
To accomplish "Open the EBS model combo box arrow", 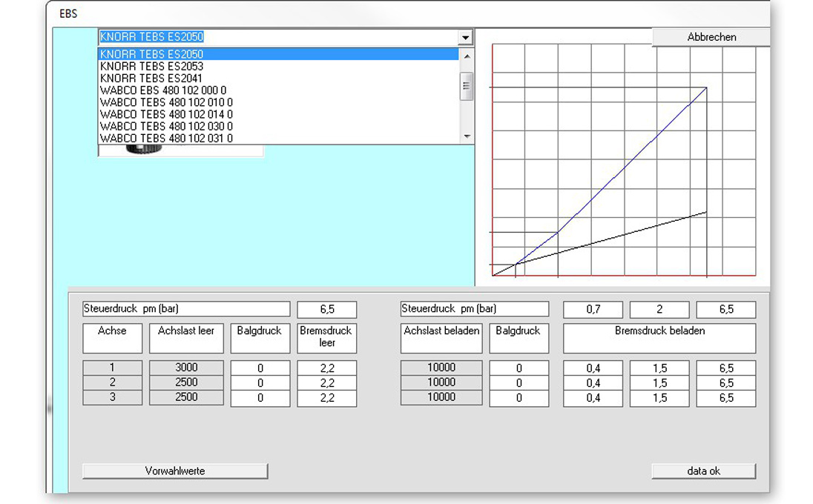I will [x=465, y=37].
